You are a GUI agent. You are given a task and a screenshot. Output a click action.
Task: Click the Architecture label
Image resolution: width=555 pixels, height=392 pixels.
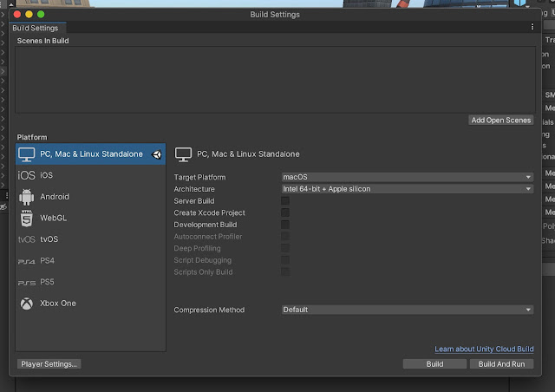[194, 189]
